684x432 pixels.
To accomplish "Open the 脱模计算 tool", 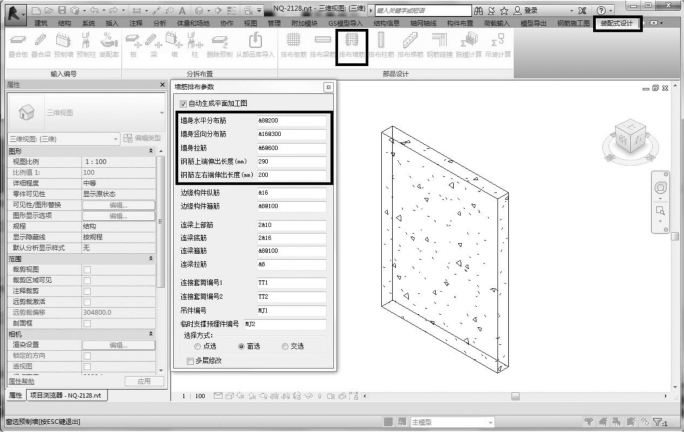I will pyautogui.click(x=469, y=45).
